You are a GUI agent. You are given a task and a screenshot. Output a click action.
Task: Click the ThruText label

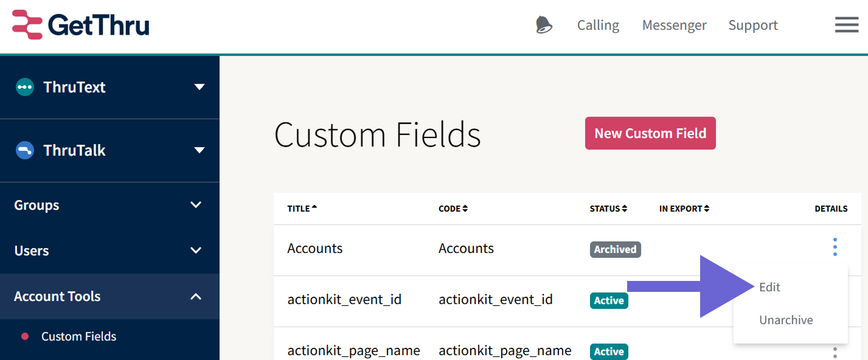[74, 87]
